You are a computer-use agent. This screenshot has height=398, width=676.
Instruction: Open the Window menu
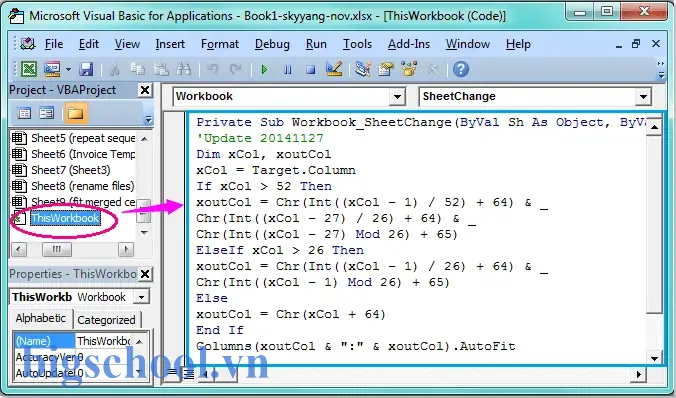(x=468, y=44)
